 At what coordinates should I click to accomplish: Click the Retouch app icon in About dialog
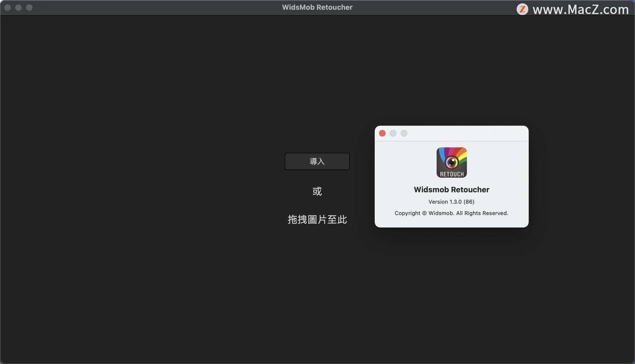(x=451, y=163)
